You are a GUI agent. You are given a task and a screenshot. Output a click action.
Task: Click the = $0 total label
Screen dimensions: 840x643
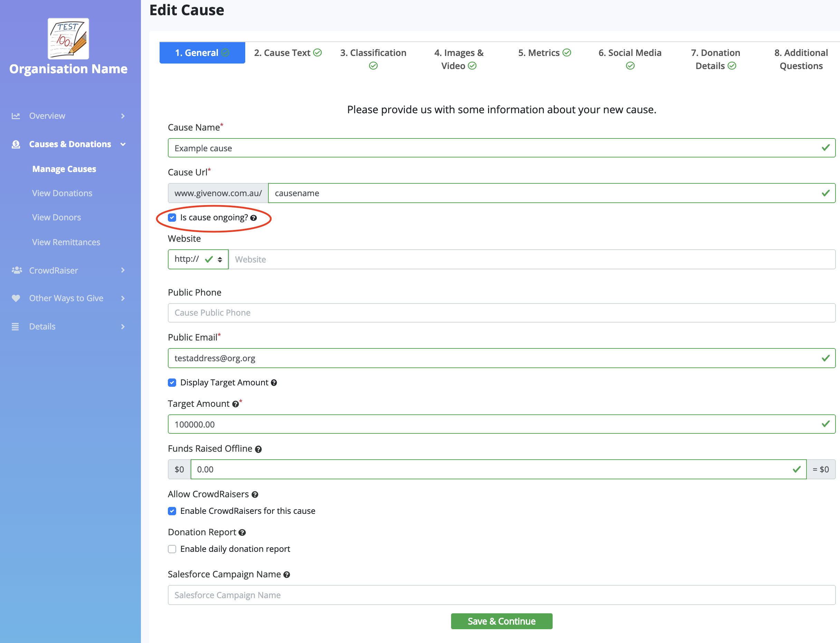click(x=821, y=469)
